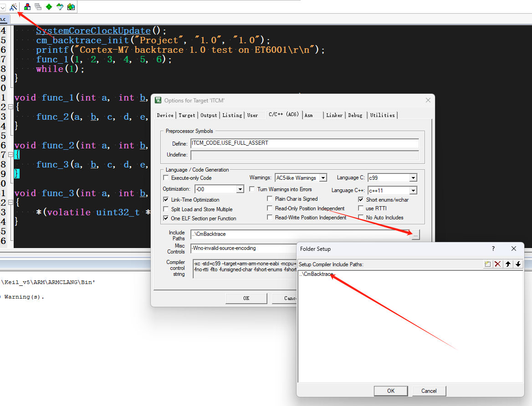Enable Read-Write Position Independent
This screenshot has width=532, height=406.
(x=270, y=217)
